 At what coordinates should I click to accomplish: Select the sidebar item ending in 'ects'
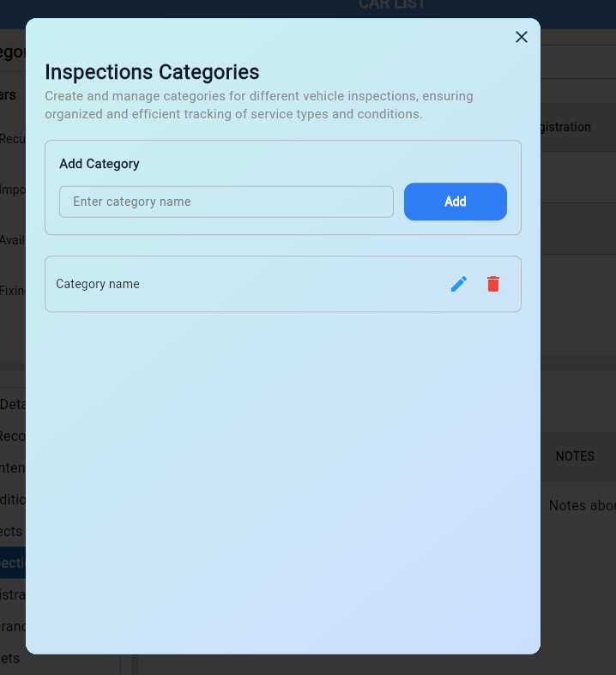click(x=12, y=531)
